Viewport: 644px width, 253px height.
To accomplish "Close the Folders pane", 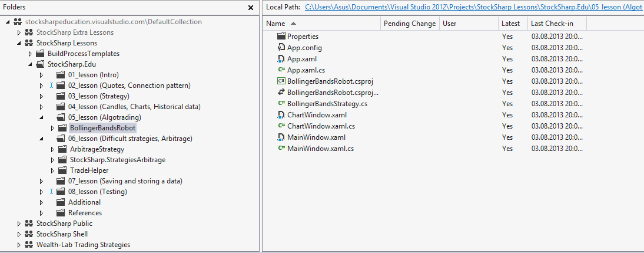I will [x=251, y=8].
